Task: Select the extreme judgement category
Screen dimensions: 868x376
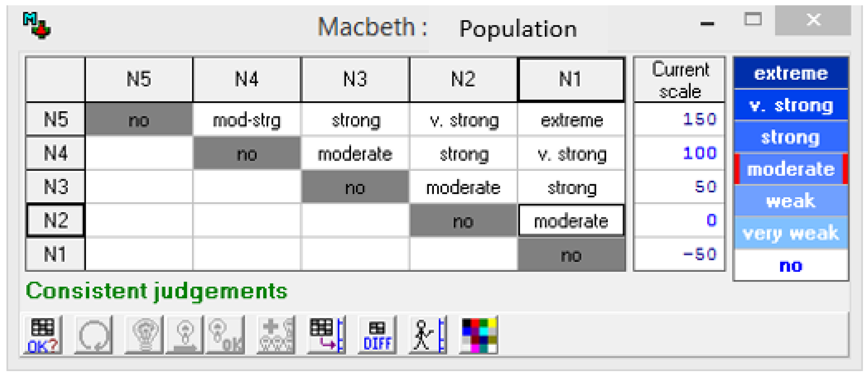Action: (x=791, y=73)
